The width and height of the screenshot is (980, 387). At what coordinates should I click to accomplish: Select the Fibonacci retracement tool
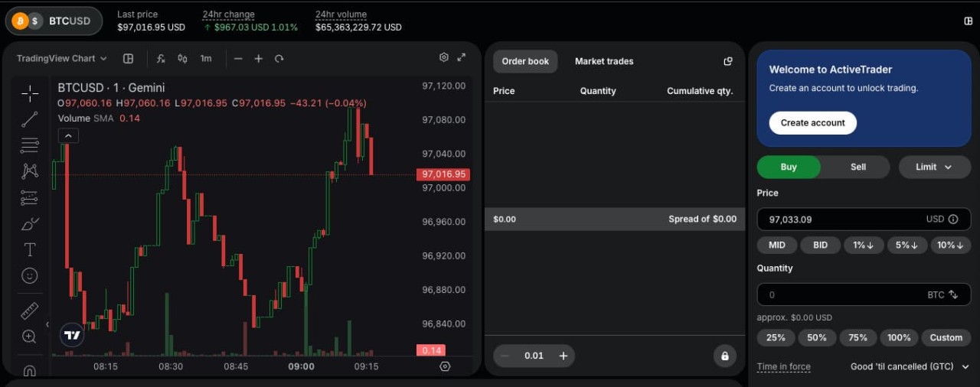(x=30, y=145)
